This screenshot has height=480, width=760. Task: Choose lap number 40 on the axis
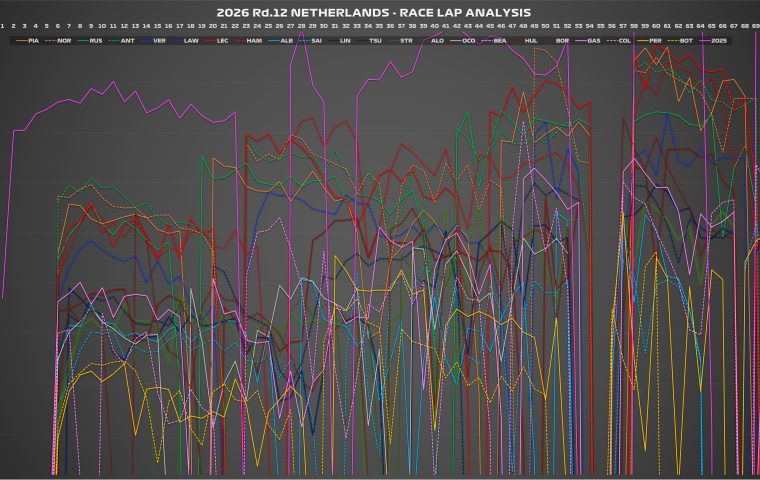[x=435, y=26]
